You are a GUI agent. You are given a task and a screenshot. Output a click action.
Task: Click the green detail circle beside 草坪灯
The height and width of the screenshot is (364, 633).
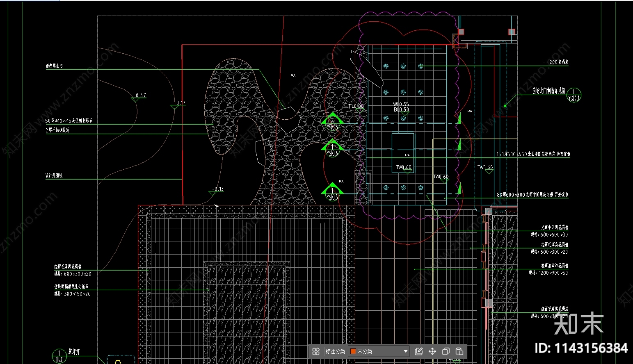click(x=59, y=356)
